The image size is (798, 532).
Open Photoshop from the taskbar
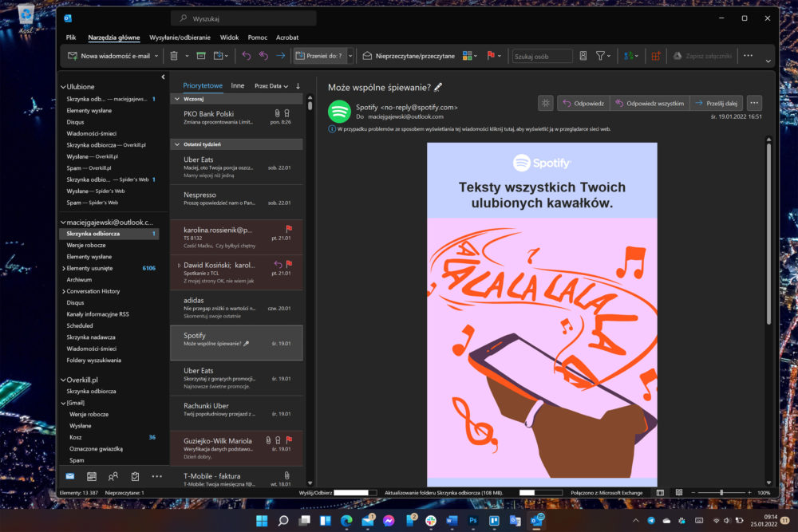[x=473, y=520]
